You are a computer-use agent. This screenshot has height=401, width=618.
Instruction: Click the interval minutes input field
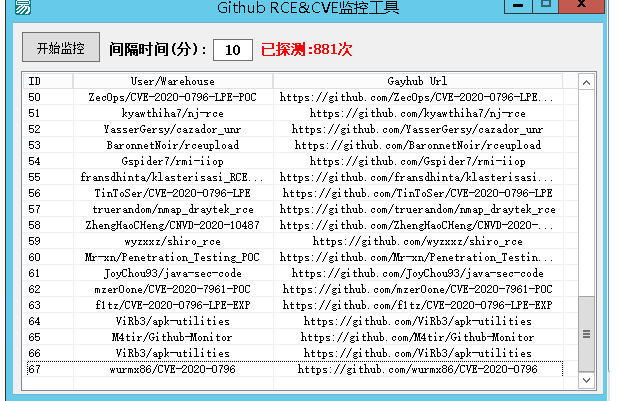pos(233,50)
